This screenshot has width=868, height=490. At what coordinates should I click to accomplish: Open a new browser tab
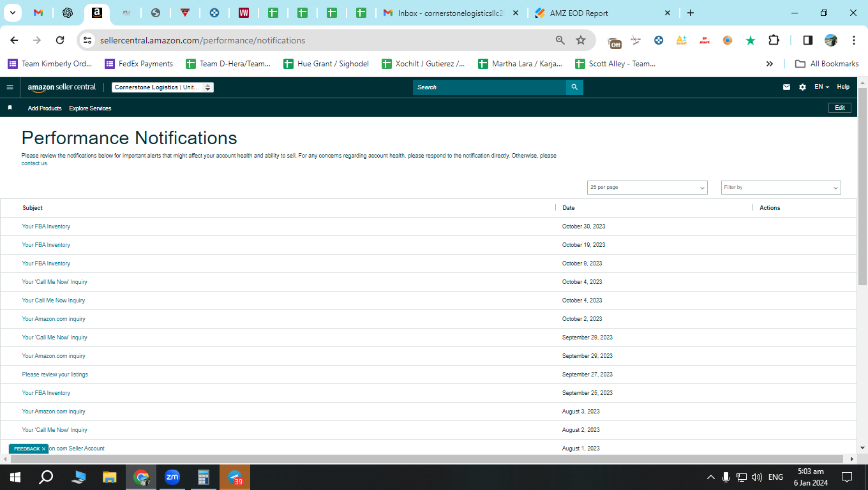(691, 13)
